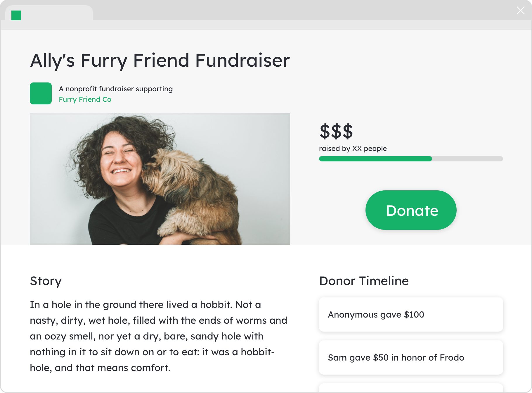Click the $$$ amount raised figure
The width and height of the screenshot is (532, 393).
click(336, 131)
